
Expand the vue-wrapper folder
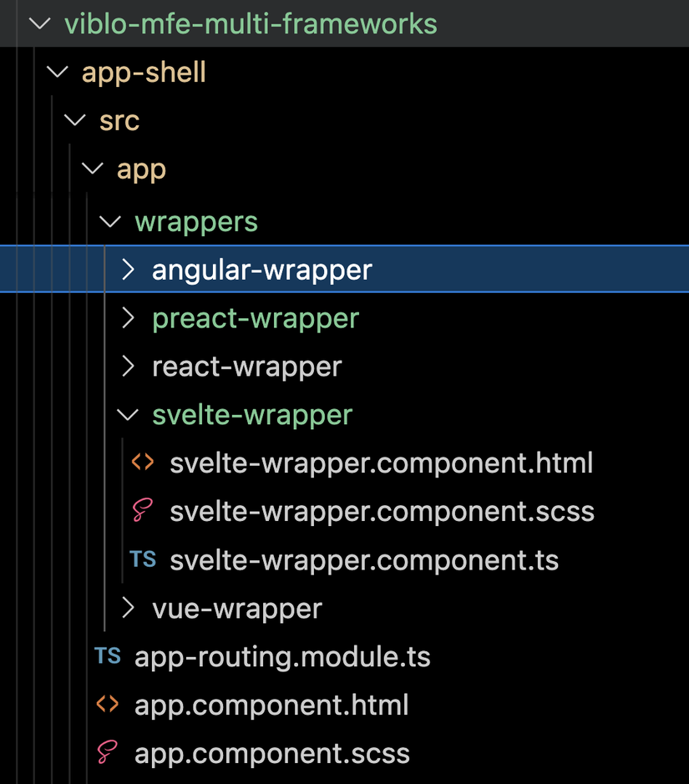coord(128,609)
